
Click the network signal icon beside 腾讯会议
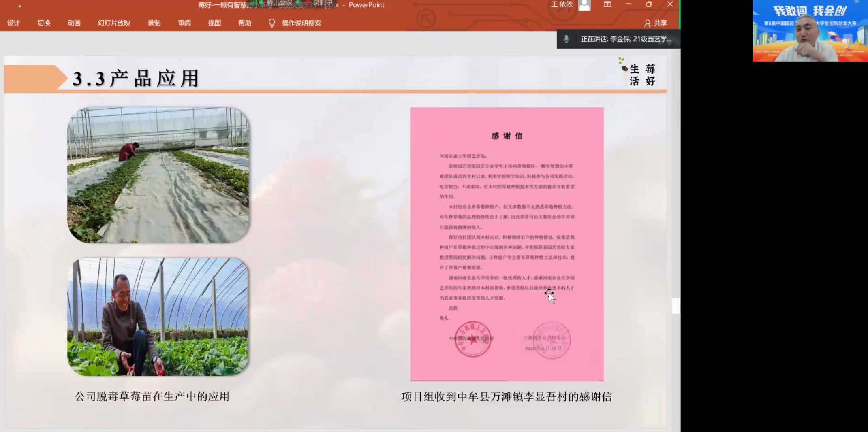tap(254, 3)
